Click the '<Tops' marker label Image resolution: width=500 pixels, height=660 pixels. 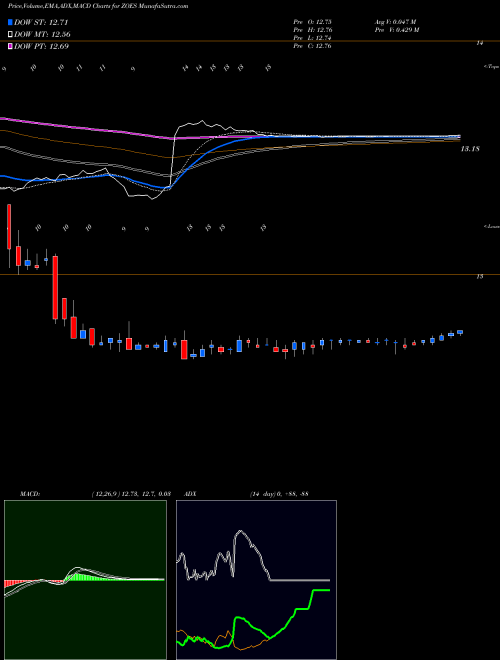(492, 67)
